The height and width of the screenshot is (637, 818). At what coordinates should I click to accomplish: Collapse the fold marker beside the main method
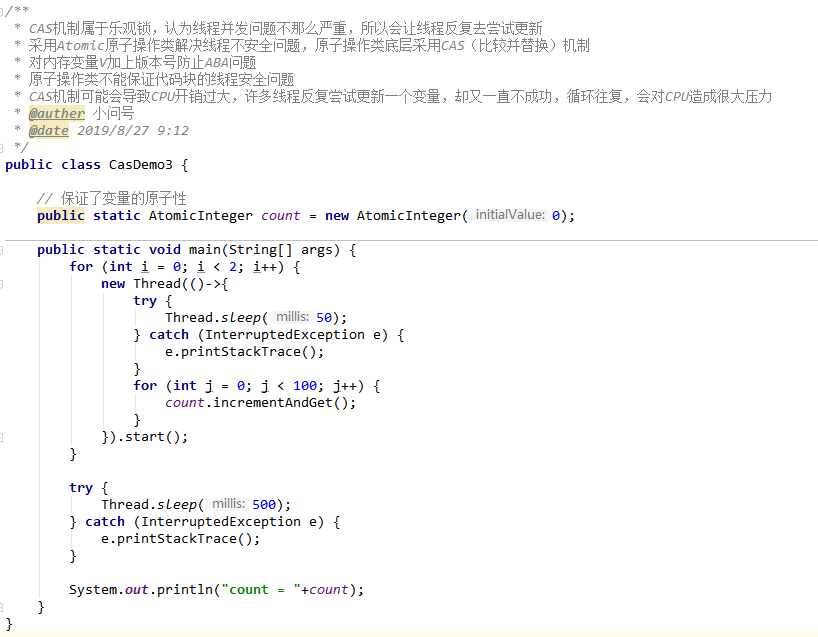click(x=2, y=250)
